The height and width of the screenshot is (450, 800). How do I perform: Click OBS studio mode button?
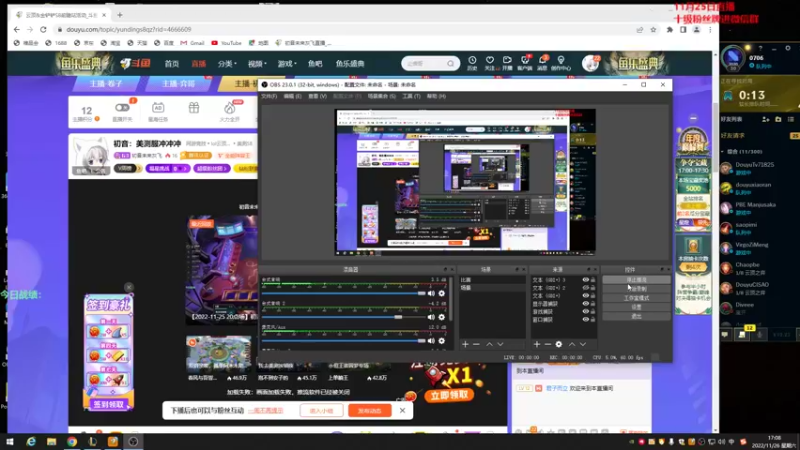636,298
